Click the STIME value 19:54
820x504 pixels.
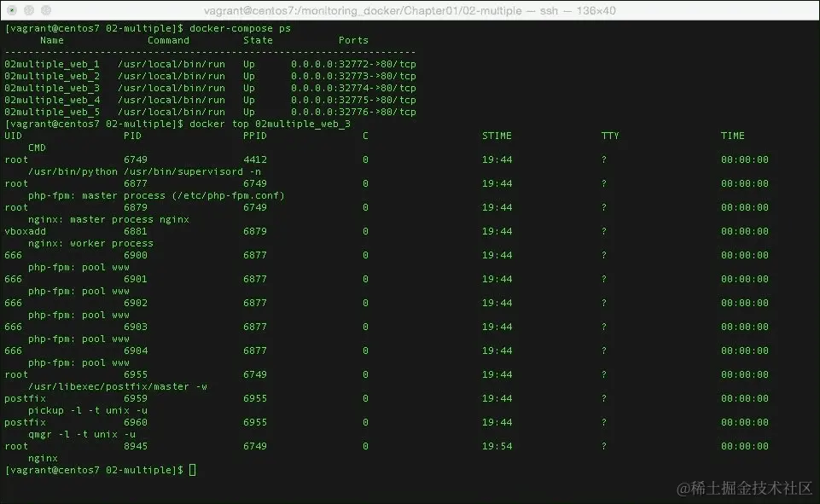(x=497, y=447)
